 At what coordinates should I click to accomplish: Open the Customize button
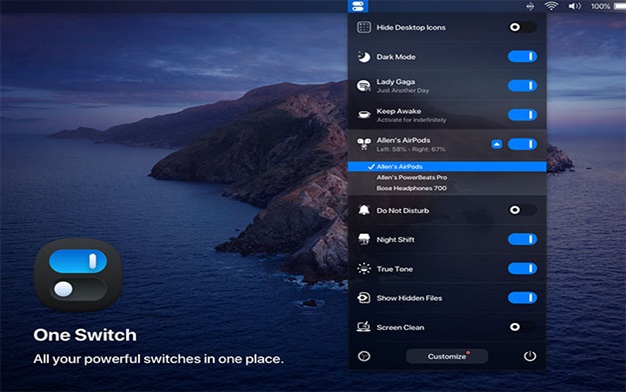pos(447,356)
